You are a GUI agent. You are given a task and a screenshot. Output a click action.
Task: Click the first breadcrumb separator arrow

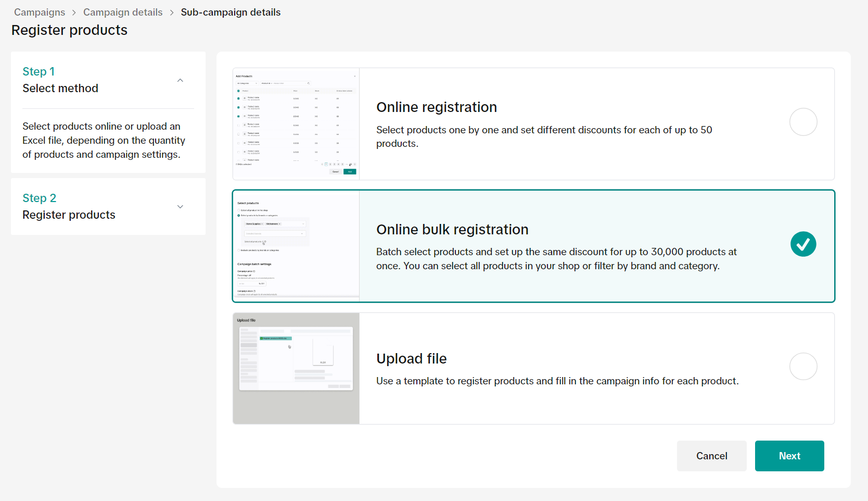coord(74,12)
